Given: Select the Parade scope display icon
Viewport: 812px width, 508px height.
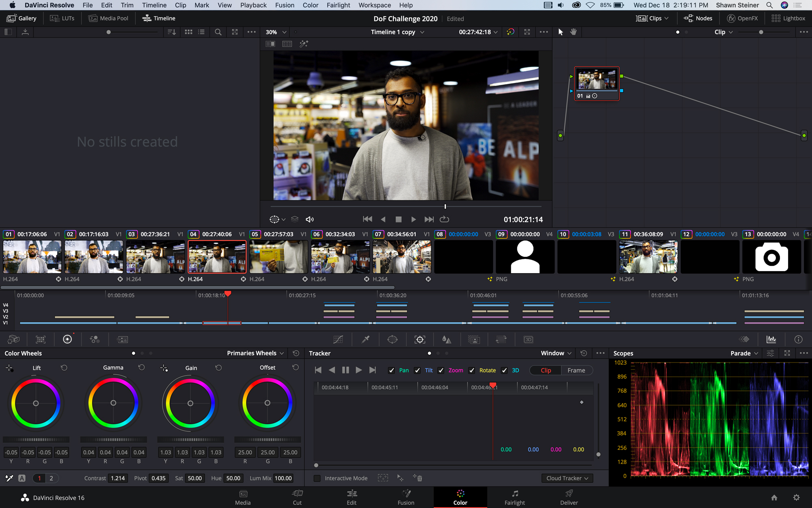Looking at the screenshot, I should [x=742, y=353].
